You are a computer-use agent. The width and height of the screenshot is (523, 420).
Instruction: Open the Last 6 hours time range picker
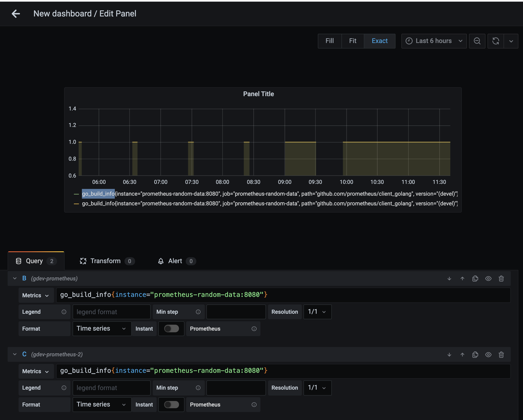(434, 41)
